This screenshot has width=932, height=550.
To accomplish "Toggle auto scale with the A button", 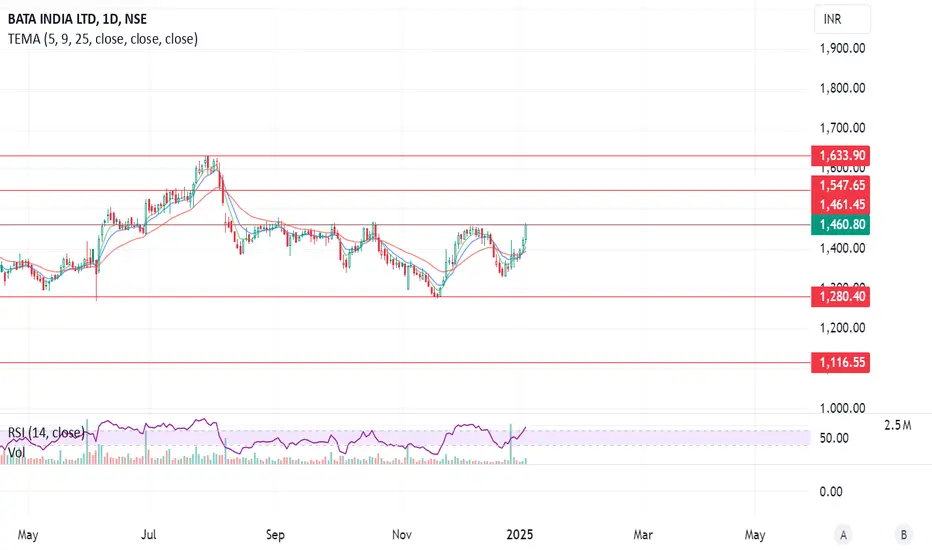I will pyautogui.click(x=843, y=535).
